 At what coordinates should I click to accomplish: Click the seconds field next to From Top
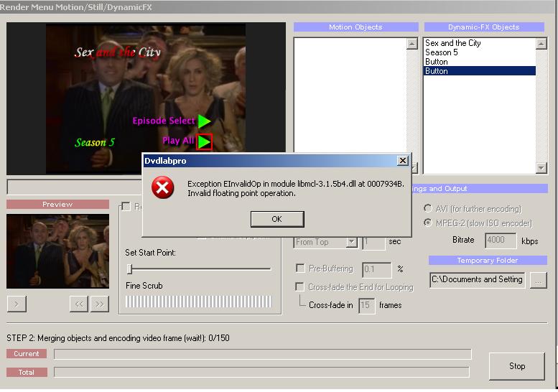click(373, 242)
